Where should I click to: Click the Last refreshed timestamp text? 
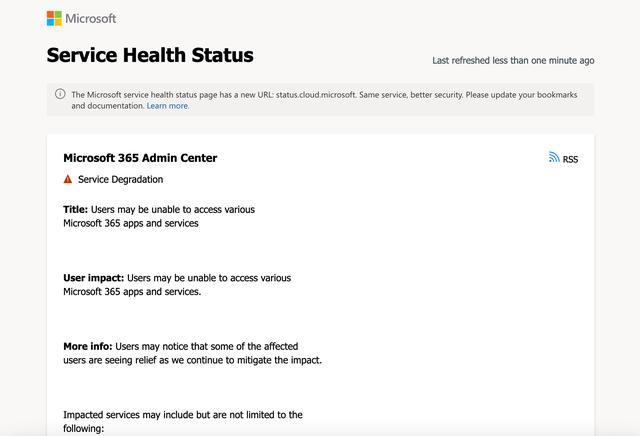coord(513,60)
